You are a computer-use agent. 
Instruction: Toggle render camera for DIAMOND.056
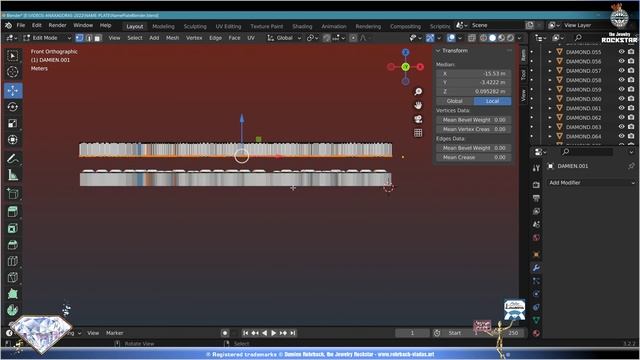(631, 61)
